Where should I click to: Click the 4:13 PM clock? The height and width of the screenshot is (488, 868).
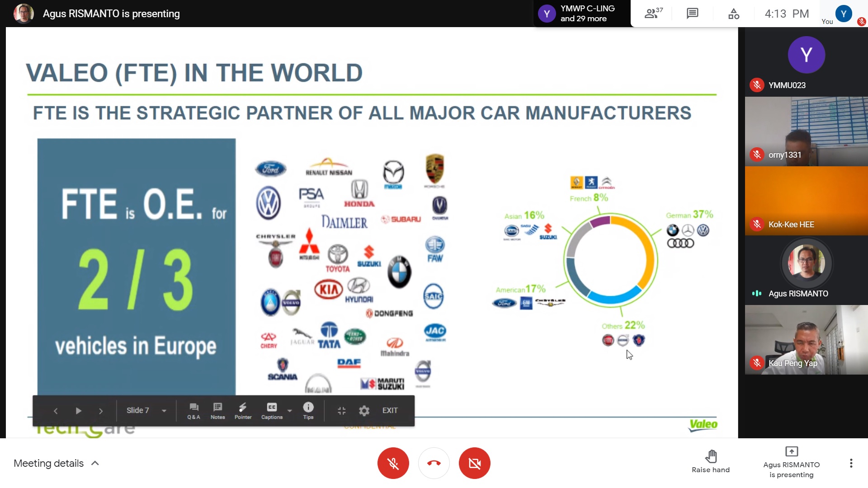click(x=787, y=14)
